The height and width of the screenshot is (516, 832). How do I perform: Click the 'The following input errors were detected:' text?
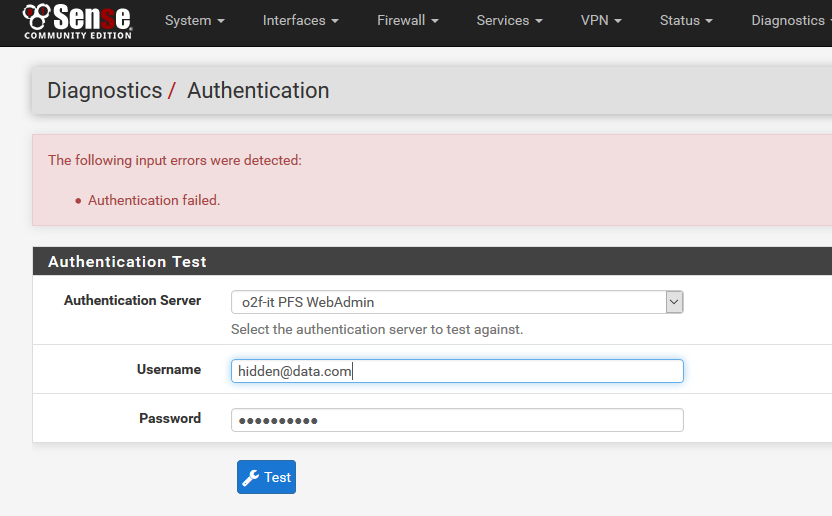(175, 160)
